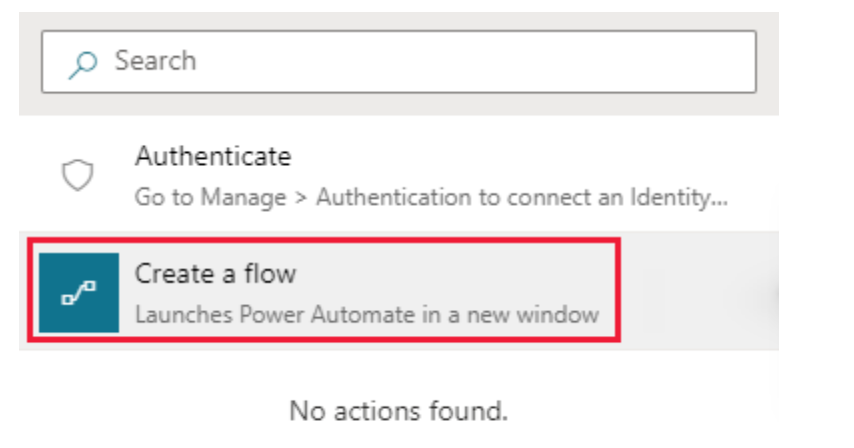
Task: Click the word 'Identity…' in Authenticate description
Action: click(x=679, y=197)
